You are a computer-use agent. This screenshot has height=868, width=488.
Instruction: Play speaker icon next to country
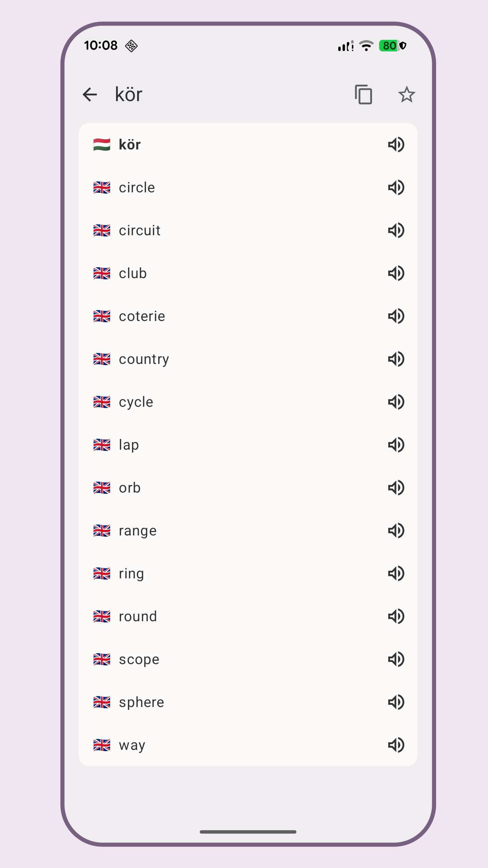tap(396, 359)
